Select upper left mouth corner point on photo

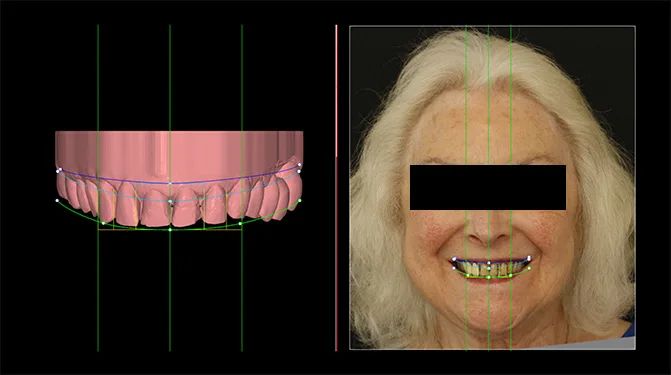click(x=454, y=259)
